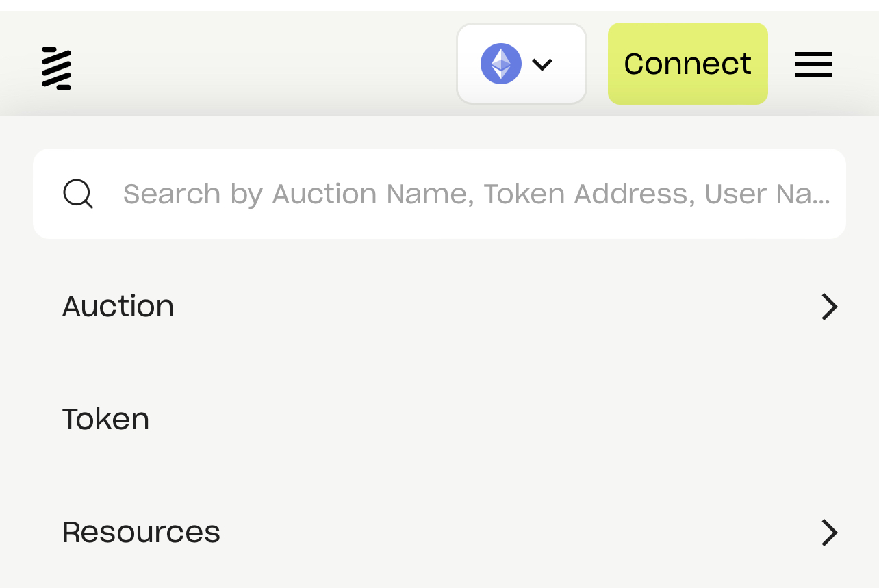Tap the Resources navigation label text

(141, 533)
